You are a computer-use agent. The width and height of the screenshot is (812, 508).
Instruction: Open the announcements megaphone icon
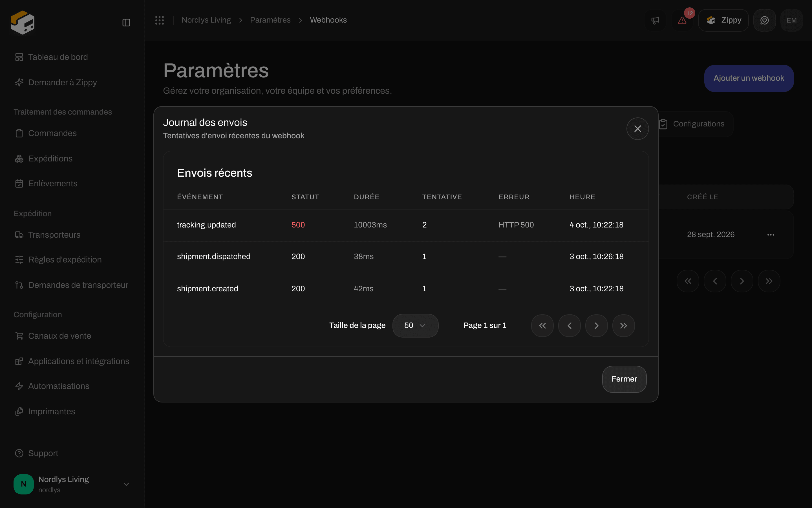click(655, 20)
